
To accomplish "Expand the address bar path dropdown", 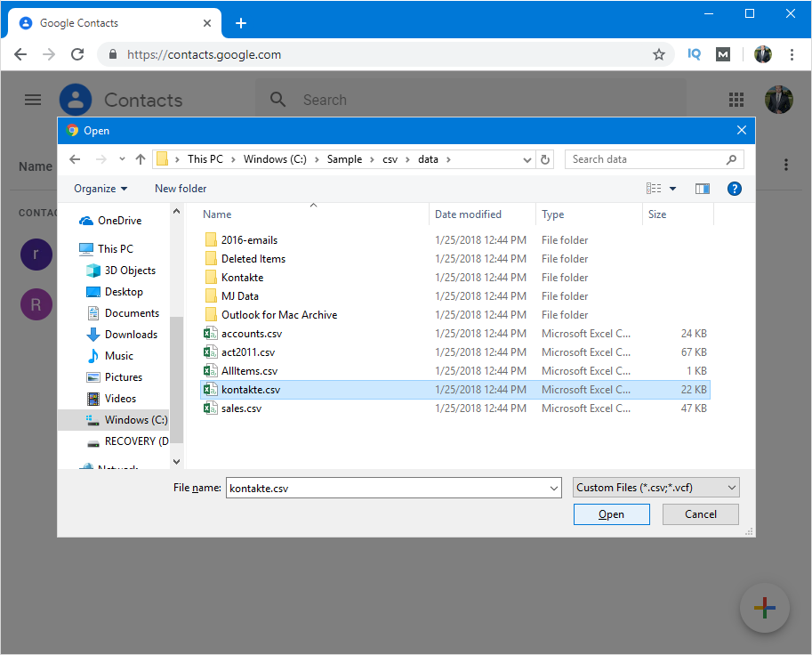I will (x=527, y=159).
